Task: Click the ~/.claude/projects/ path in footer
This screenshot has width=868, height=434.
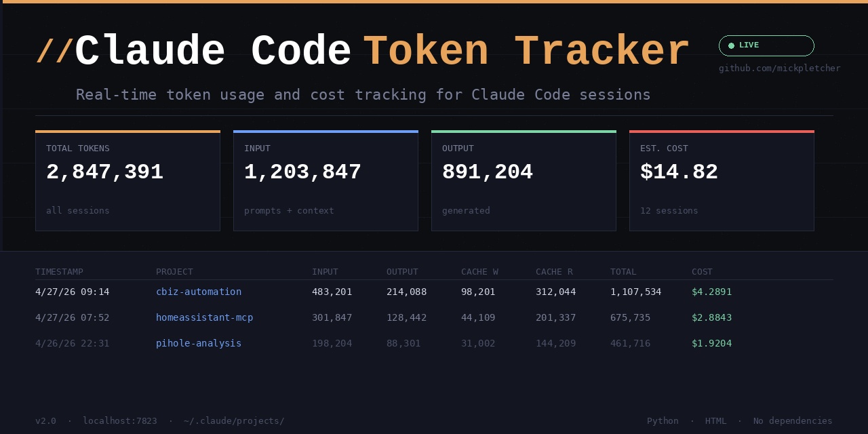Action: [233, 420]
